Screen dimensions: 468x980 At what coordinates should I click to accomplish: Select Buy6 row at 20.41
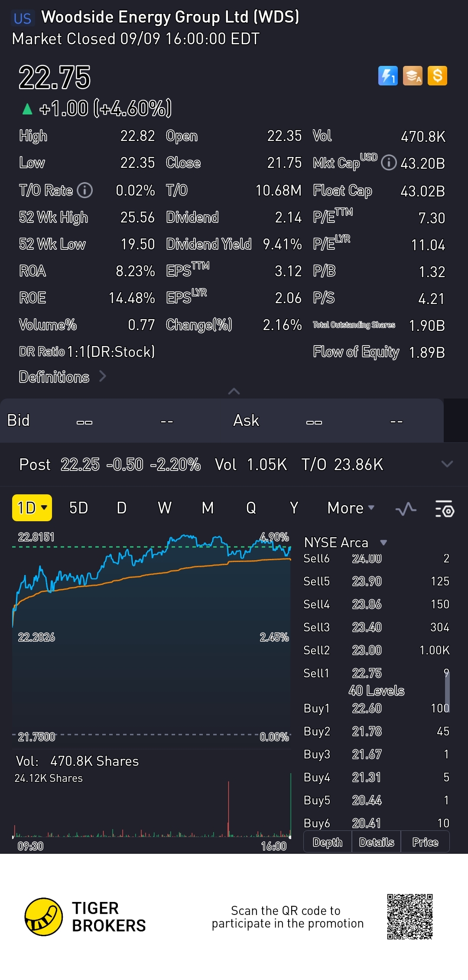pyautogui.click(x=376, y=823)
